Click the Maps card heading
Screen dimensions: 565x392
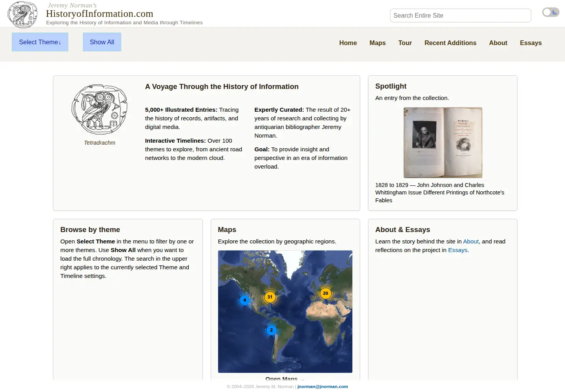click(227, 230)
